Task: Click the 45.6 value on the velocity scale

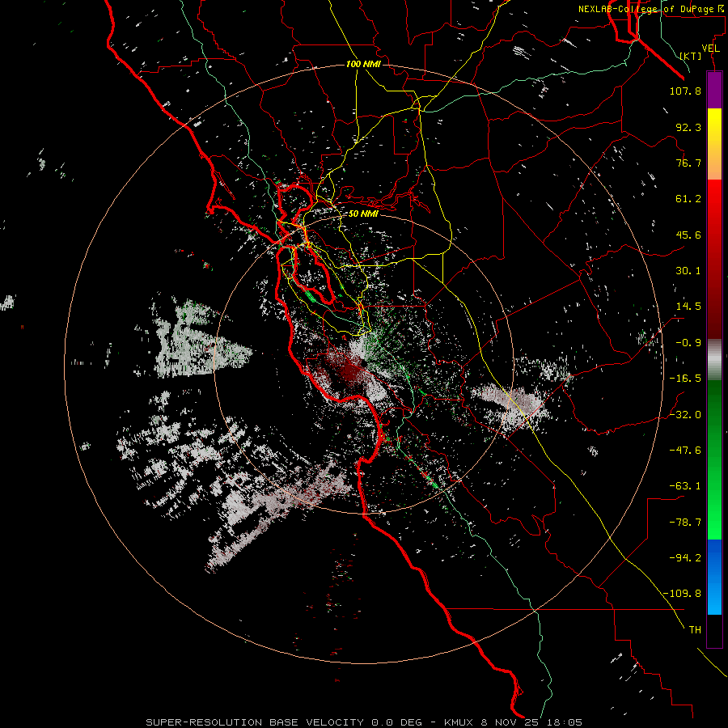Action: [x=688, y=235]
